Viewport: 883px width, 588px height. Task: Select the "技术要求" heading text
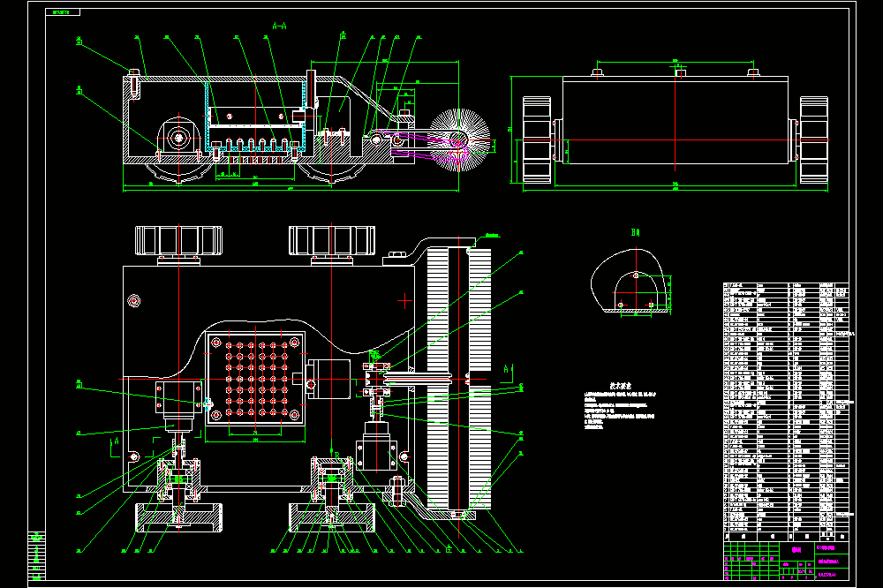(x=621, y=387)
